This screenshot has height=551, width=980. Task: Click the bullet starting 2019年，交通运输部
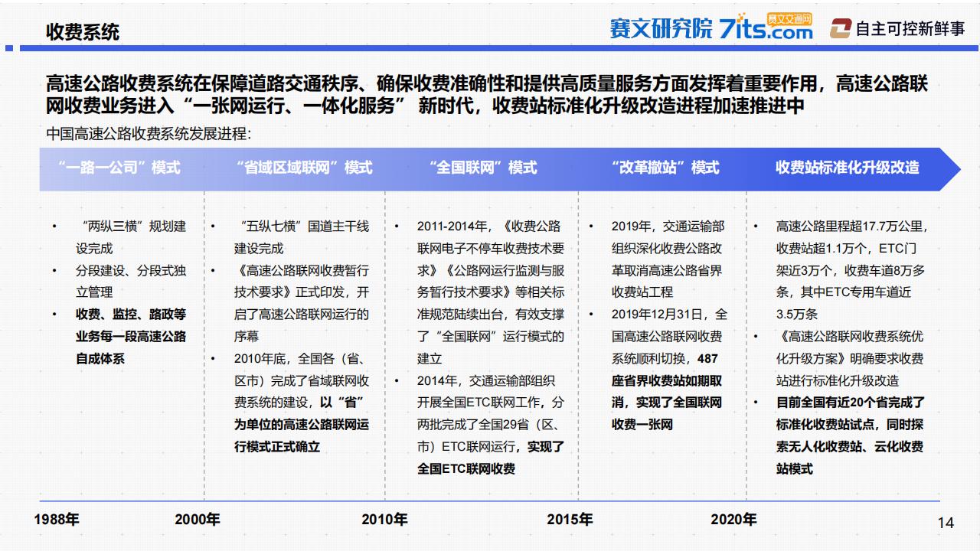click(x=668, y=259)
